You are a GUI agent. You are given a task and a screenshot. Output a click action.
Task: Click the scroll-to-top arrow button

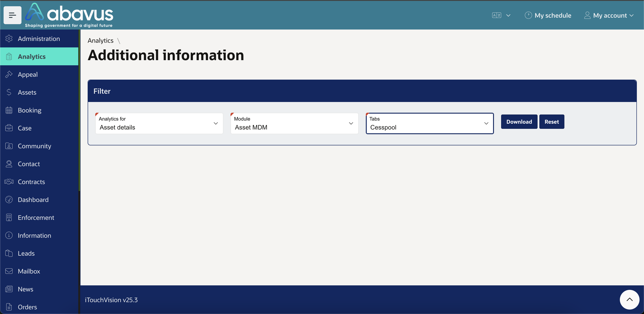629,299
